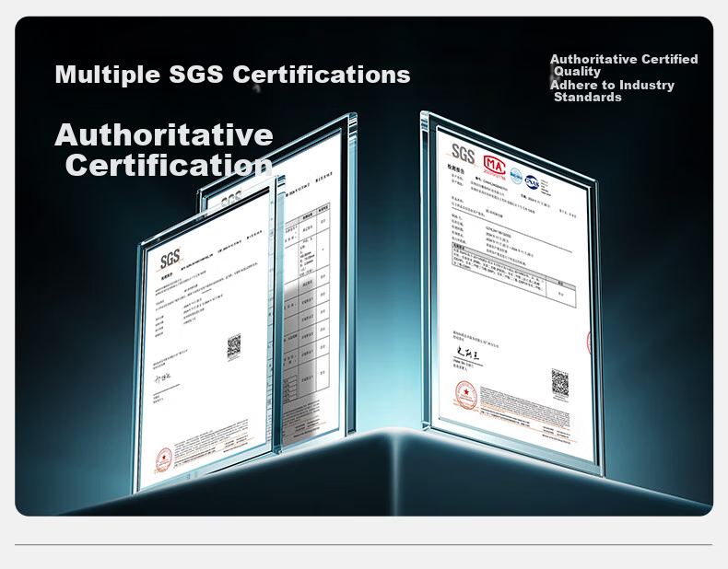Click the bordered table on the right certificate

513,274
